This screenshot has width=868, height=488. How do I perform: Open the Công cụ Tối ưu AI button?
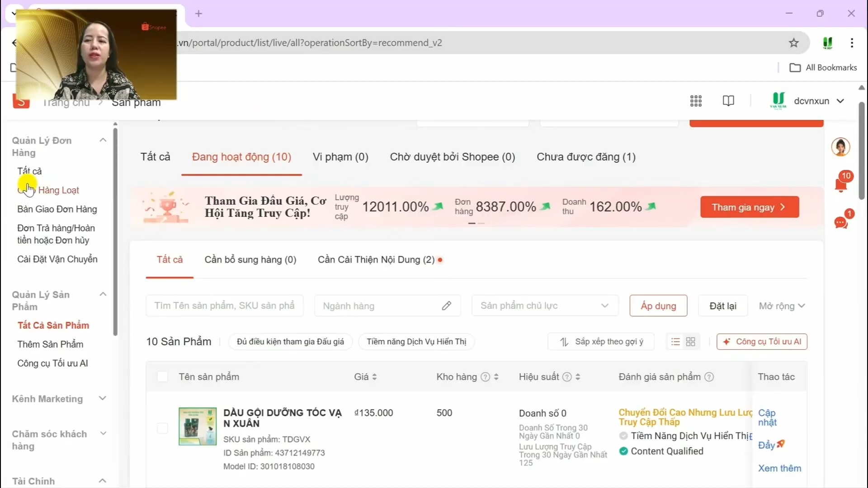point(762,342)
